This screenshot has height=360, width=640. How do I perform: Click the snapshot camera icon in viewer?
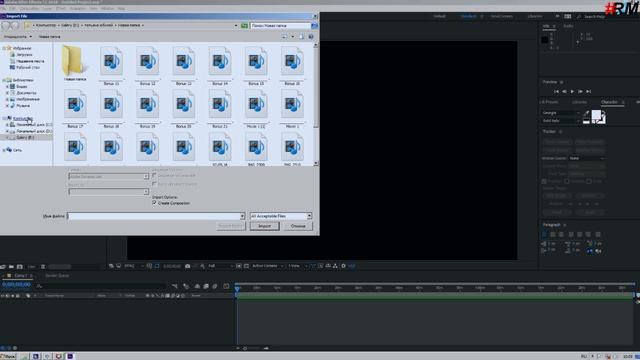point(188,266)
